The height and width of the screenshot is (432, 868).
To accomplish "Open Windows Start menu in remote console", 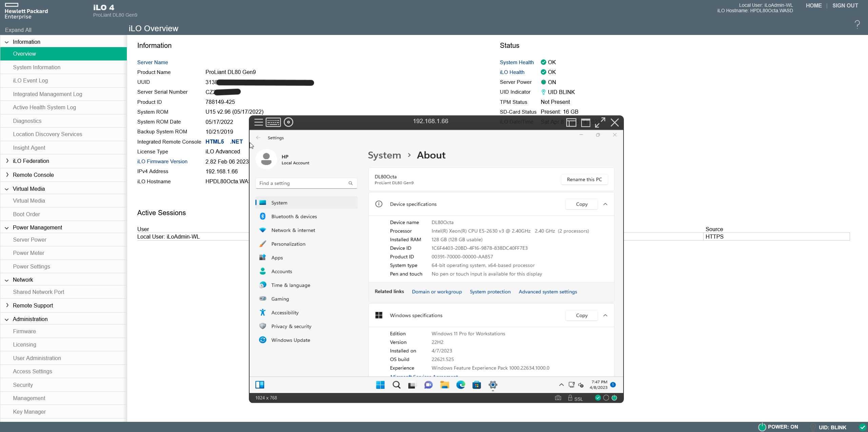I will [x=380, y=385].
